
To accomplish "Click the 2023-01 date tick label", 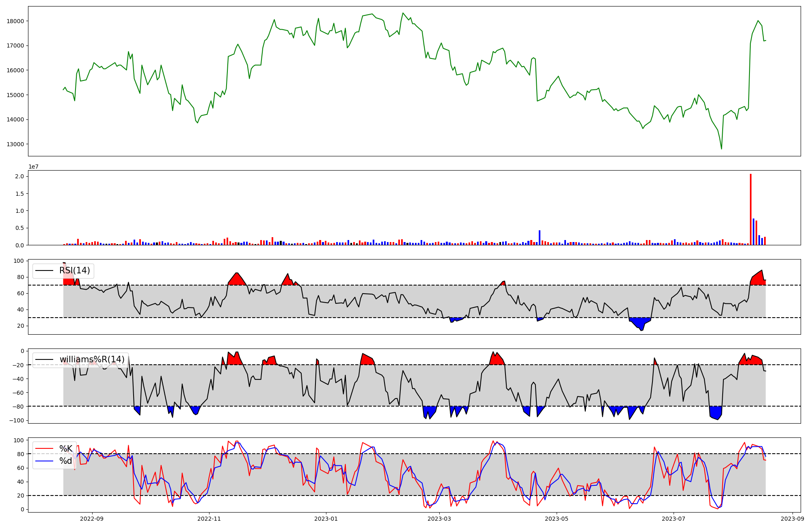I will 326,519.
